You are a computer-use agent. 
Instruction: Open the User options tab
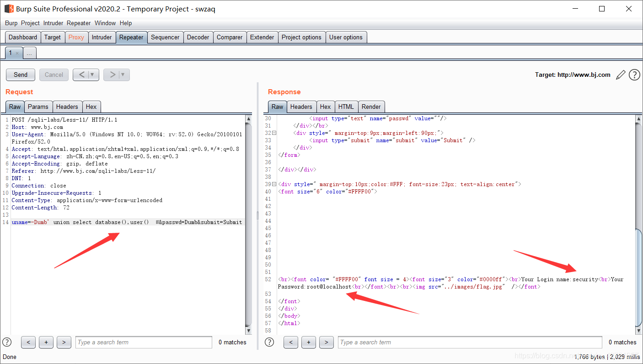coord(346,37)
